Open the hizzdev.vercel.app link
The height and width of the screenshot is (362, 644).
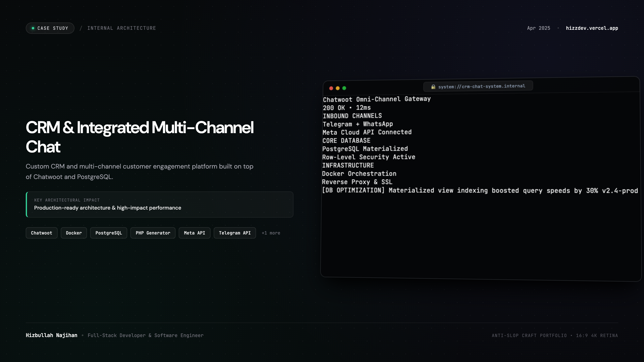(x=592, y=28)
